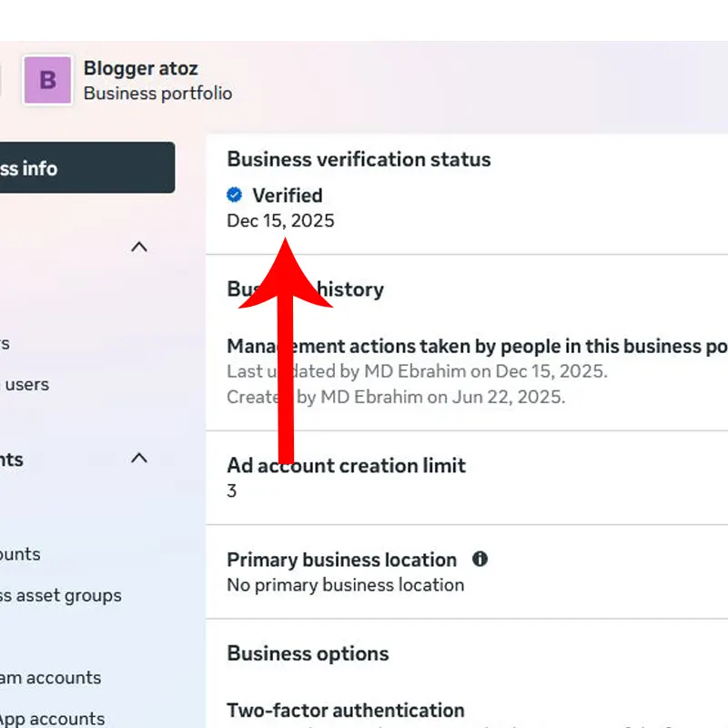Open WhatsApp accounts from the sidebar
The image size is (728, 728).
pyautogui.click(x=52, y=719)
